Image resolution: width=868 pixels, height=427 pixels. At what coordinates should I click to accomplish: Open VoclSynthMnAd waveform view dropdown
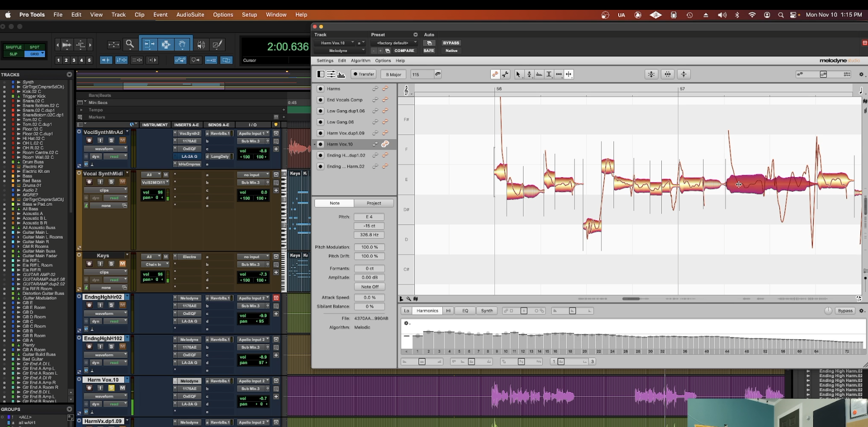point(105,149)
